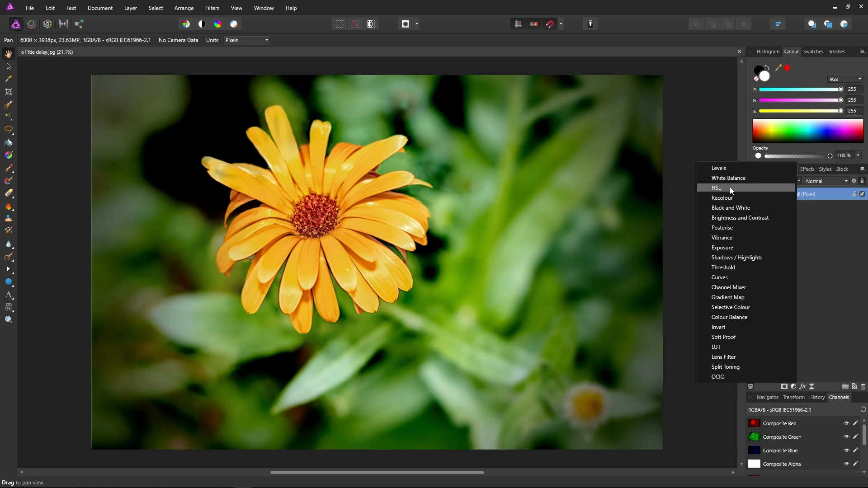Select the Flood Fill bucket tool
Screen dimensions: 868x488
tap(9, 143)
